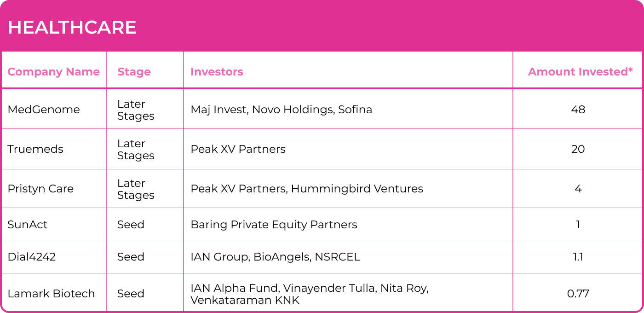Click the Amount Invested column header
The height and width of the screenshot is (313, 644).
(580, 72)
